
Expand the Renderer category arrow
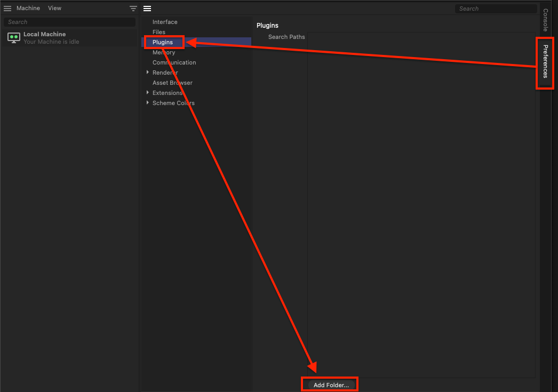[x=148, y=73]
